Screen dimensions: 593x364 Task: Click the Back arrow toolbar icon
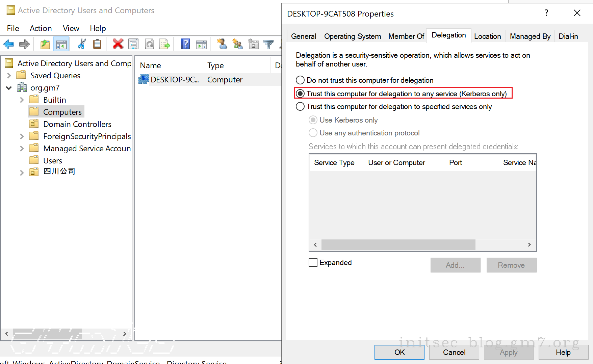(x=9, y=44)
